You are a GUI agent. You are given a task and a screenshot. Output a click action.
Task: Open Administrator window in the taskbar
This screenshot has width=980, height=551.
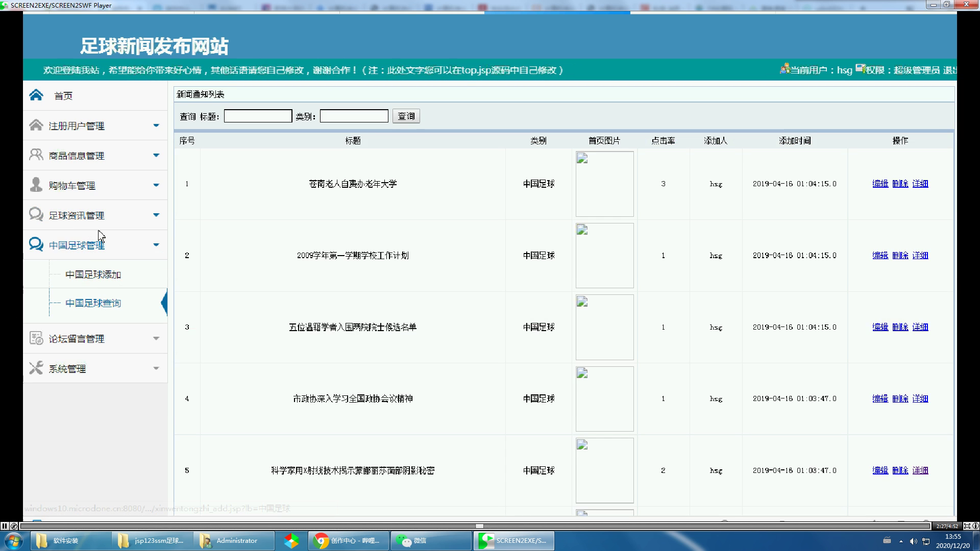(x=234, y=541)
